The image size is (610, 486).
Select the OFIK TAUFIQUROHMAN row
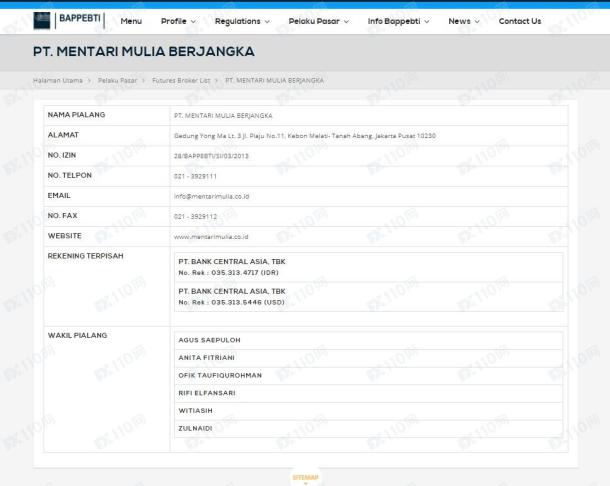[368, 376]
